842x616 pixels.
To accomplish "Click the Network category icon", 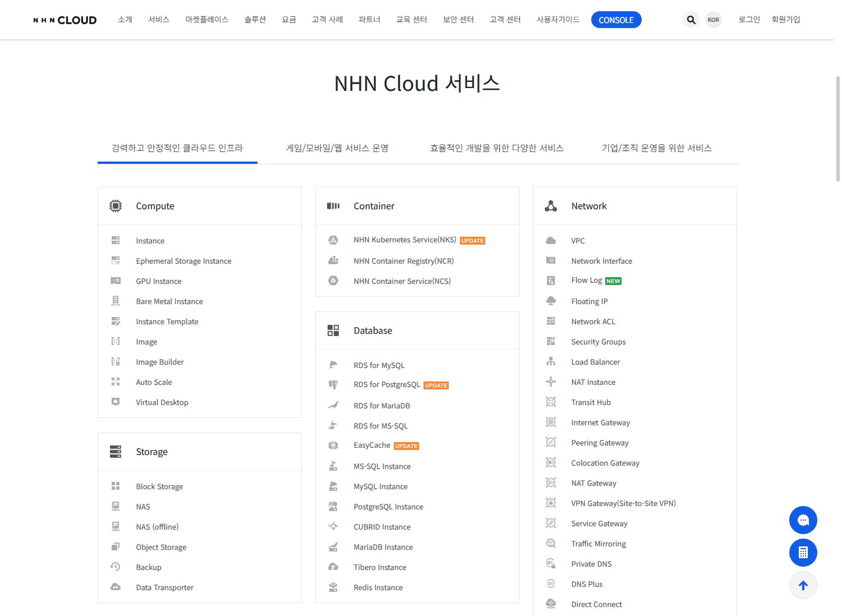I will tap(551, 206).
